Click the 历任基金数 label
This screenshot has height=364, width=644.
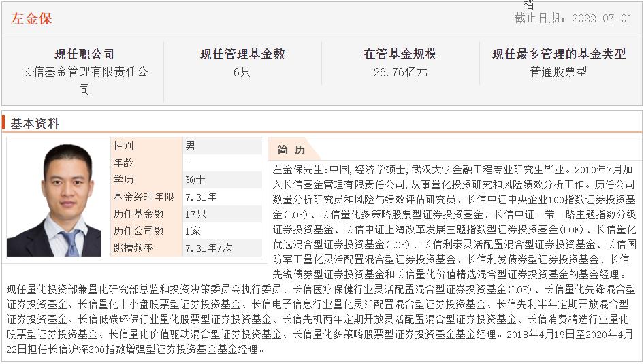138,214
